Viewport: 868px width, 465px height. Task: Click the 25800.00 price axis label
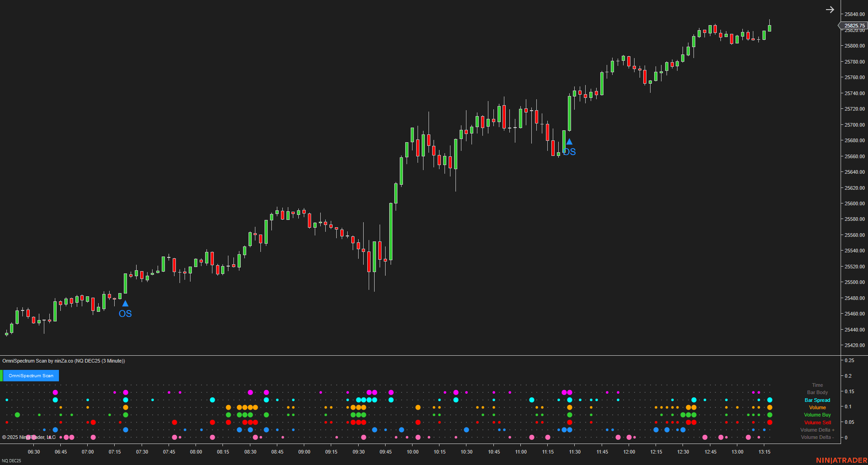(x=854, y=46)
